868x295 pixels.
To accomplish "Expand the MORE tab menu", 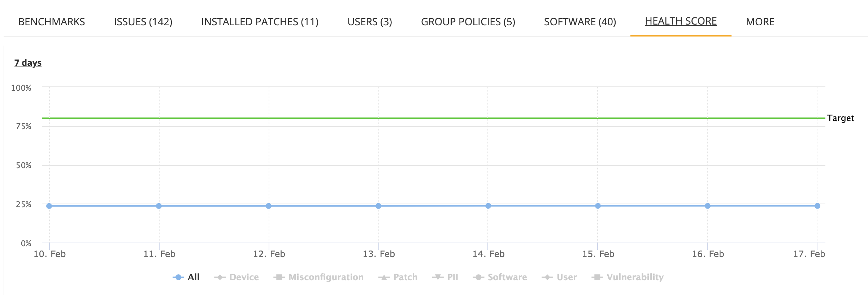I will [760, 22].
